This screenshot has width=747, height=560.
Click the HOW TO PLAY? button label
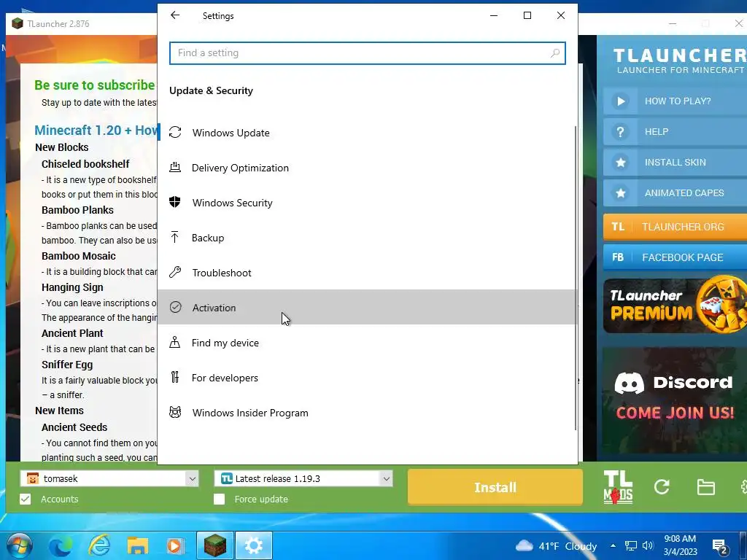tap(678, 101)
